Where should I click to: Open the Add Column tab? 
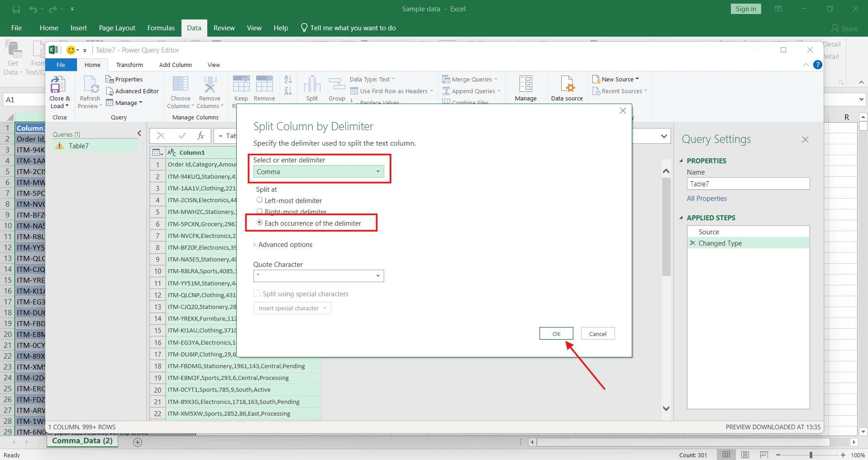pyautogui.click(x=175, y=65)
